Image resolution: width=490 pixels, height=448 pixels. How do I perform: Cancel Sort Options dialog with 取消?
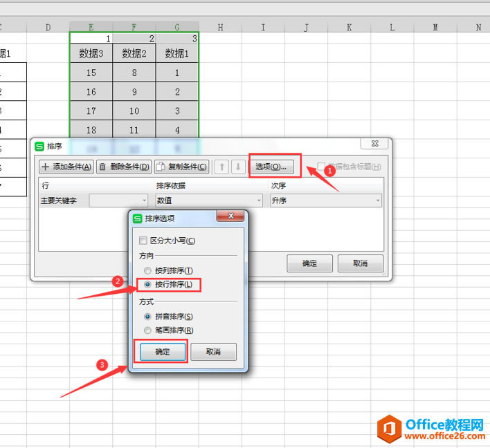pyautogui.click(x=213, y=352)
